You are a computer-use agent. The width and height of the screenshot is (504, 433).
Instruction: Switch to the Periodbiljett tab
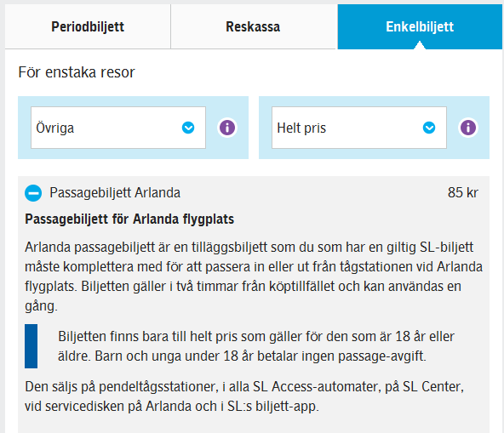pos(88,26)
